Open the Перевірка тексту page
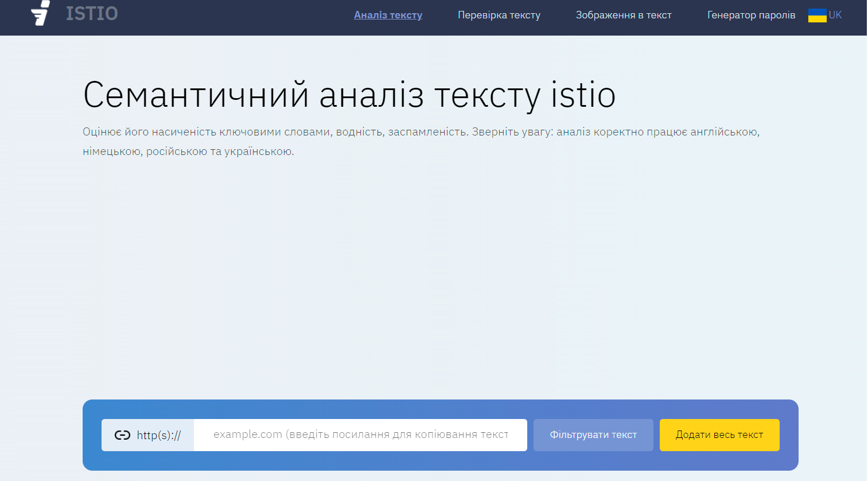 (499, 15)
